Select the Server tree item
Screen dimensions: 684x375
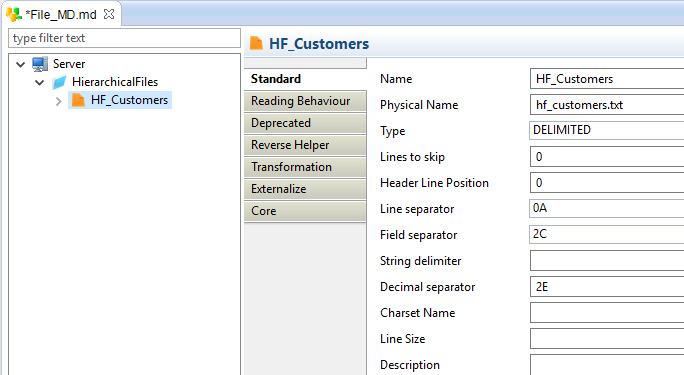point(69,64)
